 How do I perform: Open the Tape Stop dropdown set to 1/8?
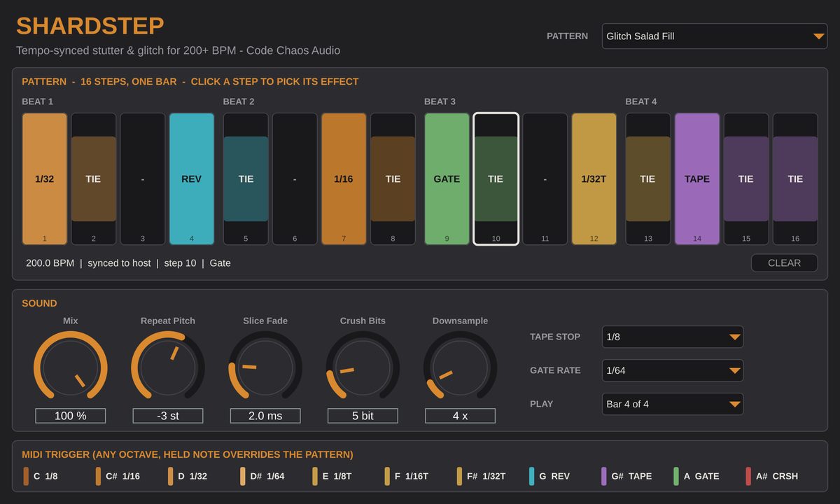tap(672, 337)
